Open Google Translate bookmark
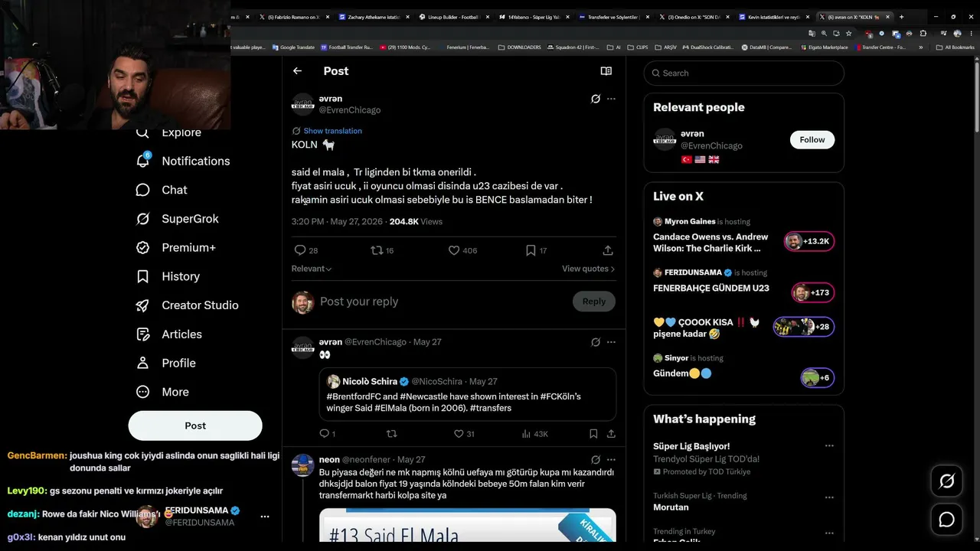The image size is (980, 551). pos(293,47)
